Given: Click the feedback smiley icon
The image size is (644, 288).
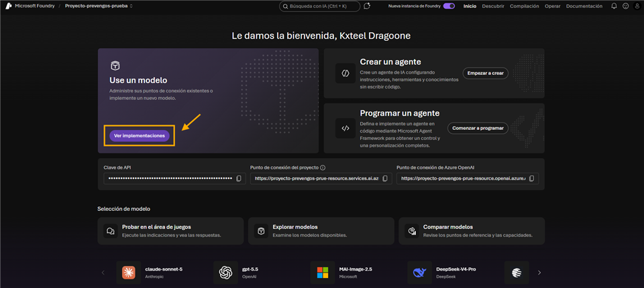Looking at the screenshot, I should point(625,6).
